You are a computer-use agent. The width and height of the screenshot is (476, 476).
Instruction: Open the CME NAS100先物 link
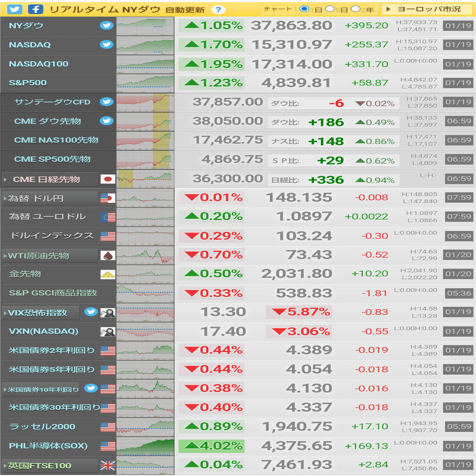56,140
